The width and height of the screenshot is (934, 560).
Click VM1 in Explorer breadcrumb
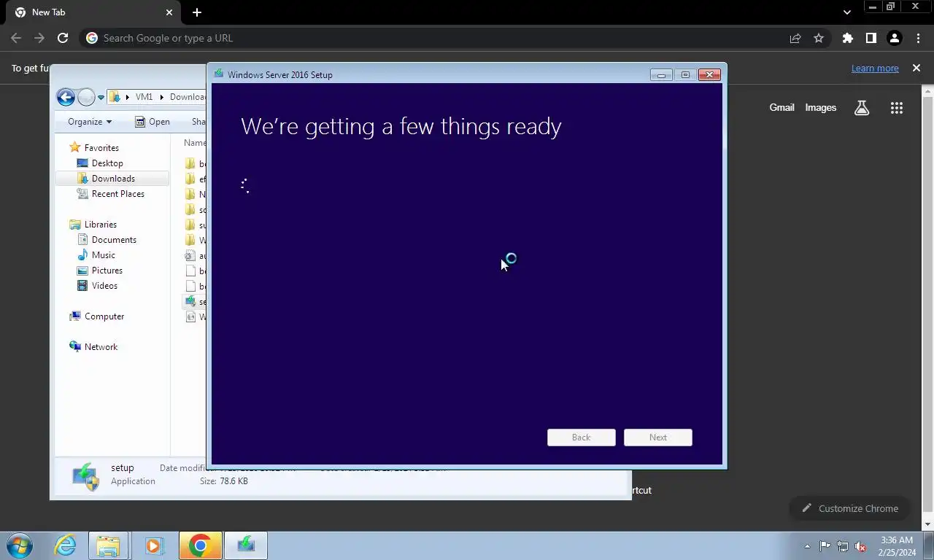[x=144, y=97]
